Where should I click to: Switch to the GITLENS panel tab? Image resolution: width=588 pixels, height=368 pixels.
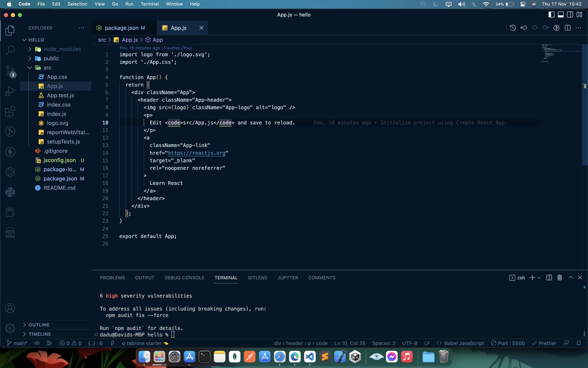[258, 278]
